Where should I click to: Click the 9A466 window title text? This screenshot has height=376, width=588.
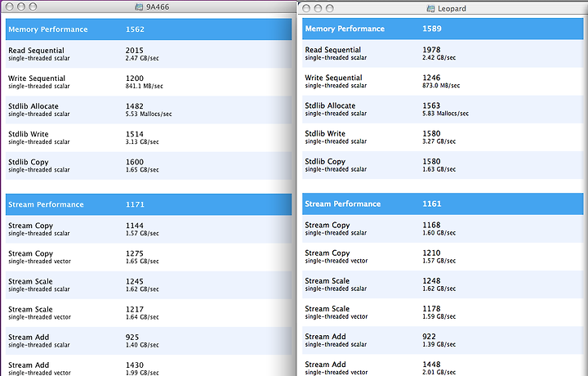pyautogui.click(x=158, y=7)
